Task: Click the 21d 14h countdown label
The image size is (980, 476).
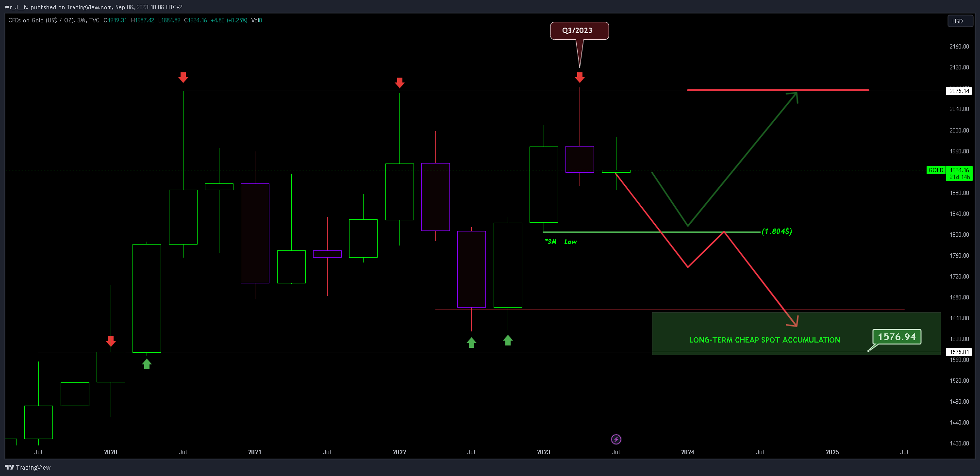Action: [x=959, y=177]
